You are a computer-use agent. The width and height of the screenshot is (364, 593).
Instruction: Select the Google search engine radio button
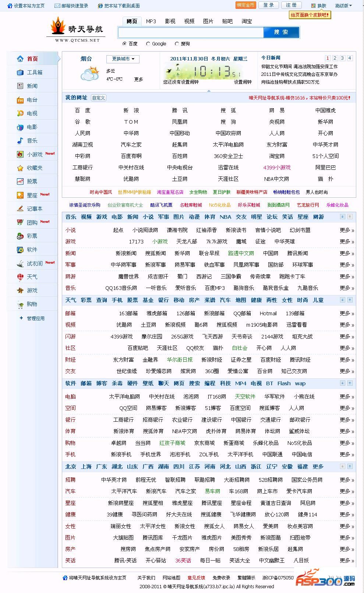click(x=148, y=43)
